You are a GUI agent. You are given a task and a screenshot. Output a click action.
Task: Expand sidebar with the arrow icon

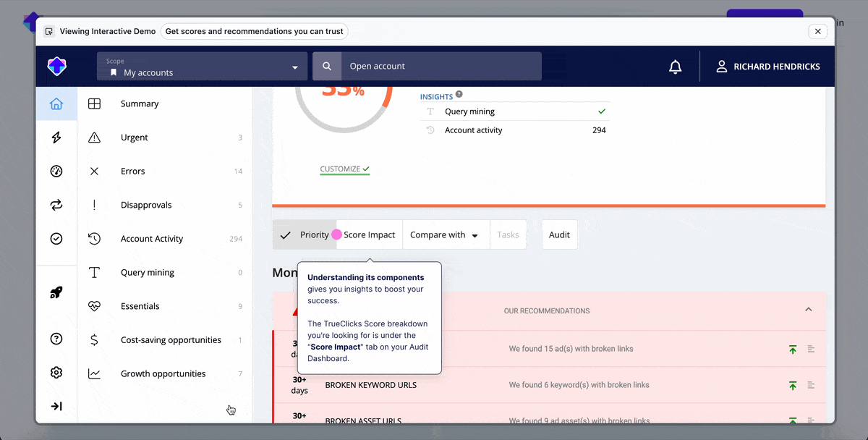56,406
